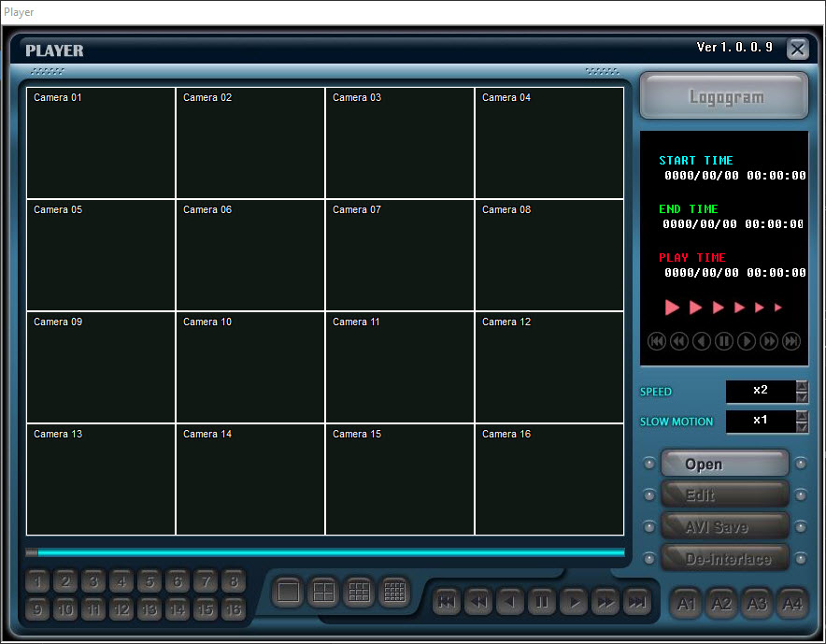Choose the nine-camera grid layout
Image resolution: width=826 pixels, height=644 pixels.
click(359, 592)
